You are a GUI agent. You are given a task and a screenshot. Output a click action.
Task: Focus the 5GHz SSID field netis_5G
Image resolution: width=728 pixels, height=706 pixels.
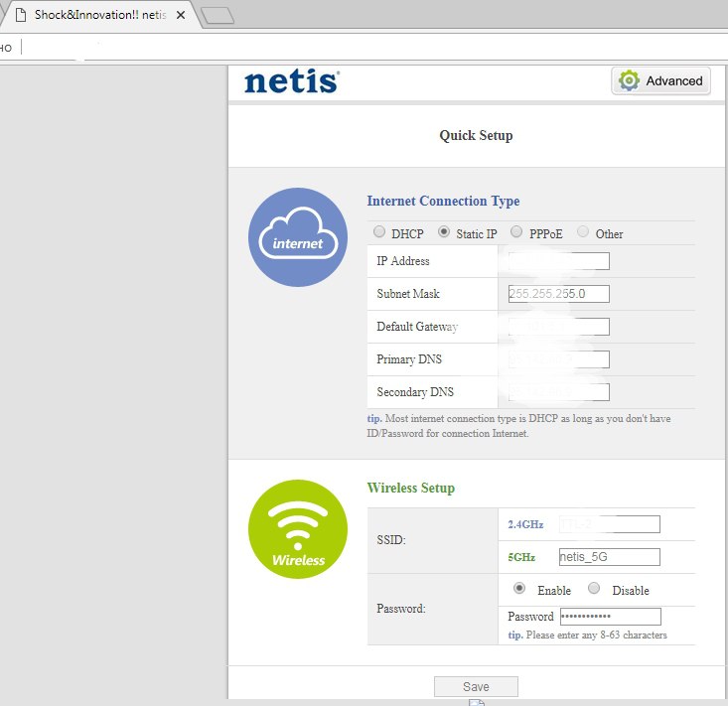(x=609, y=557)
